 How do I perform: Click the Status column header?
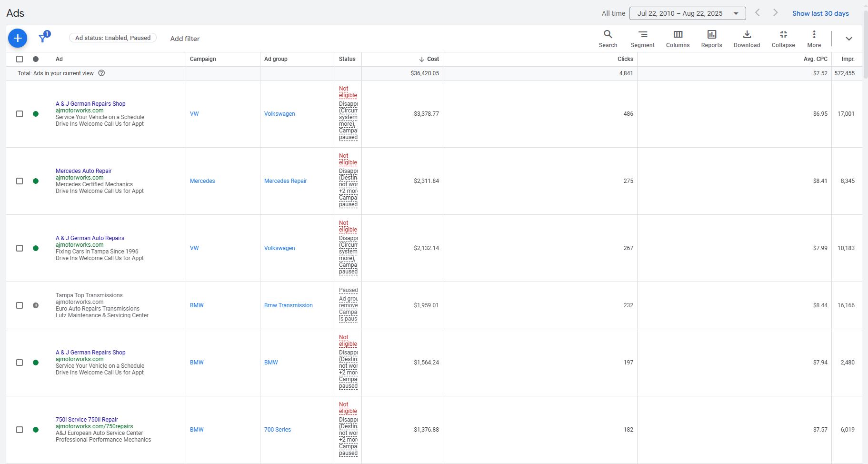pos(347,59)
